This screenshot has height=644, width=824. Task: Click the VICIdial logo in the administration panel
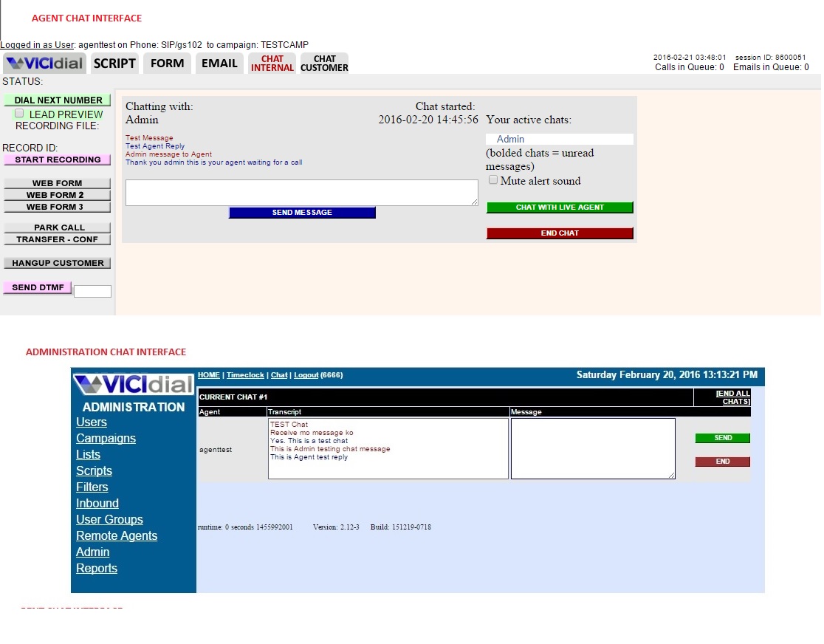(133, 384)
